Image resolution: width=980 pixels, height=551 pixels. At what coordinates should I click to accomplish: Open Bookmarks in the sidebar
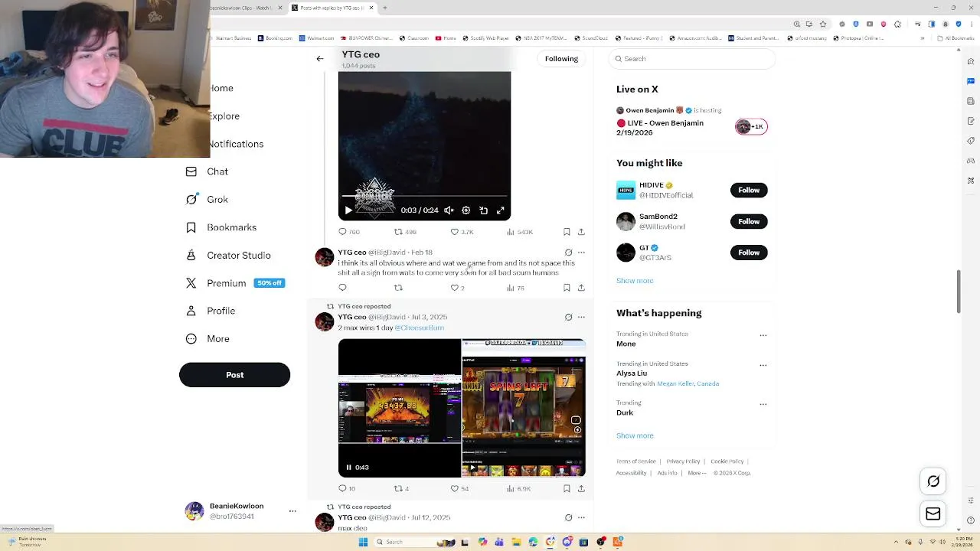click(x=221, y=227)
